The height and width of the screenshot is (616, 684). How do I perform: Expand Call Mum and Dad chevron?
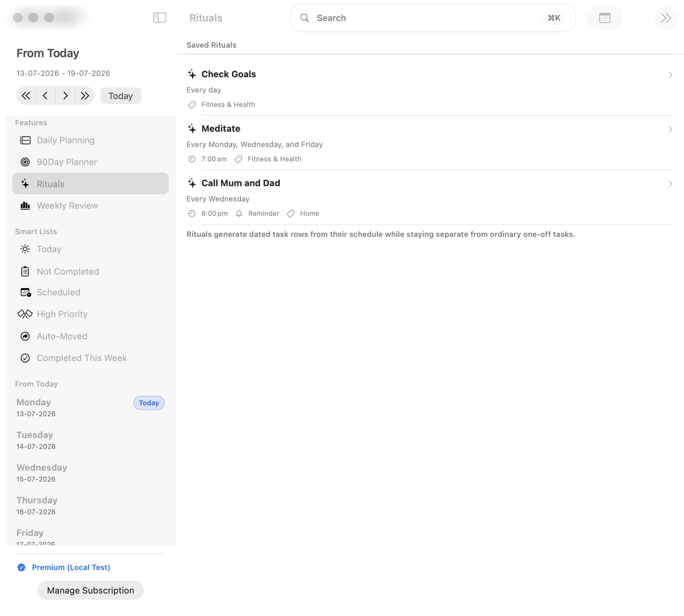click(x=670, y=184)
